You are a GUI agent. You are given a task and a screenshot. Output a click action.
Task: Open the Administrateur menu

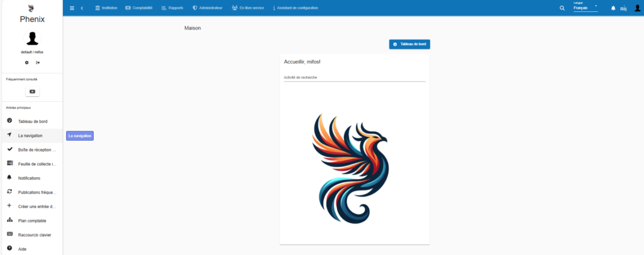click(x=207, y=8)
